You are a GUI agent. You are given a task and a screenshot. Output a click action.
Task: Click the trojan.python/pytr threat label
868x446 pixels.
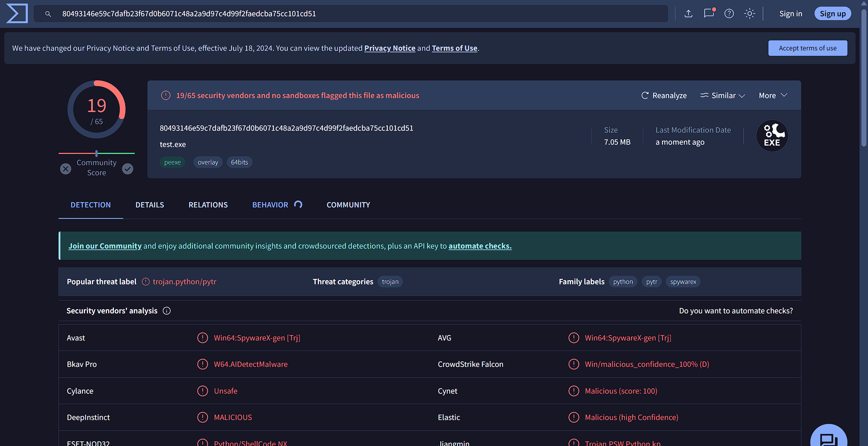click(185, 282)
